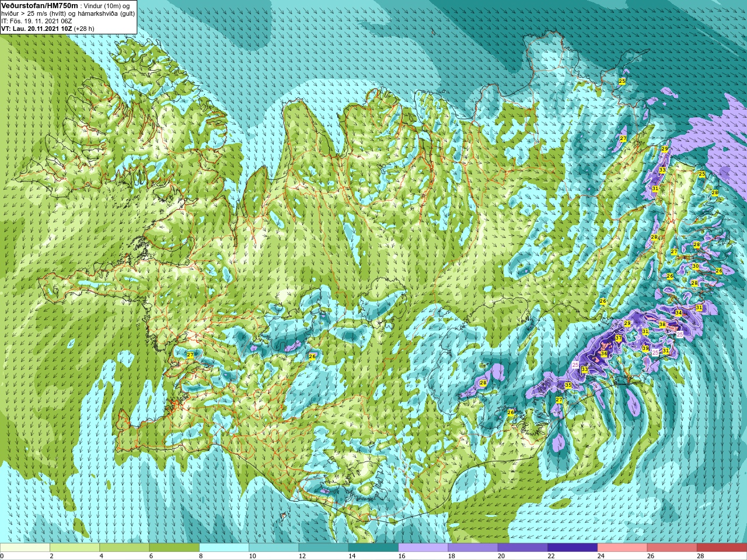Screen dimensions: 747x560
Task: Click the green 6–8 m/s legend swatch
Action: 174,548
